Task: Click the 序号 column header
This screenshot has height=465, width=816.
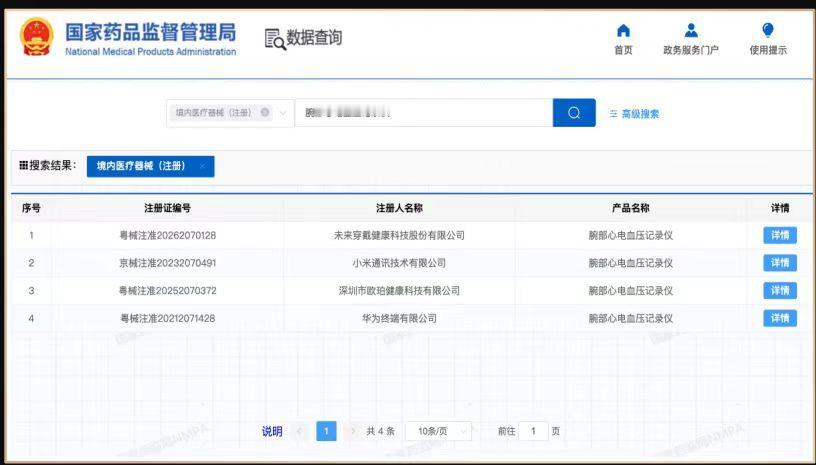Action: tap(31, 208)
